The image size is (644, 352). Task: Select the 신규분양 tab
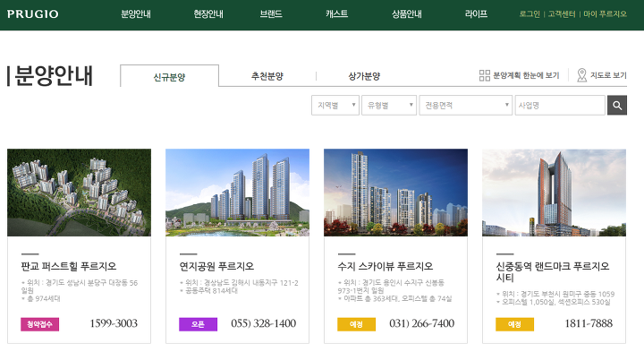[169, 76]
